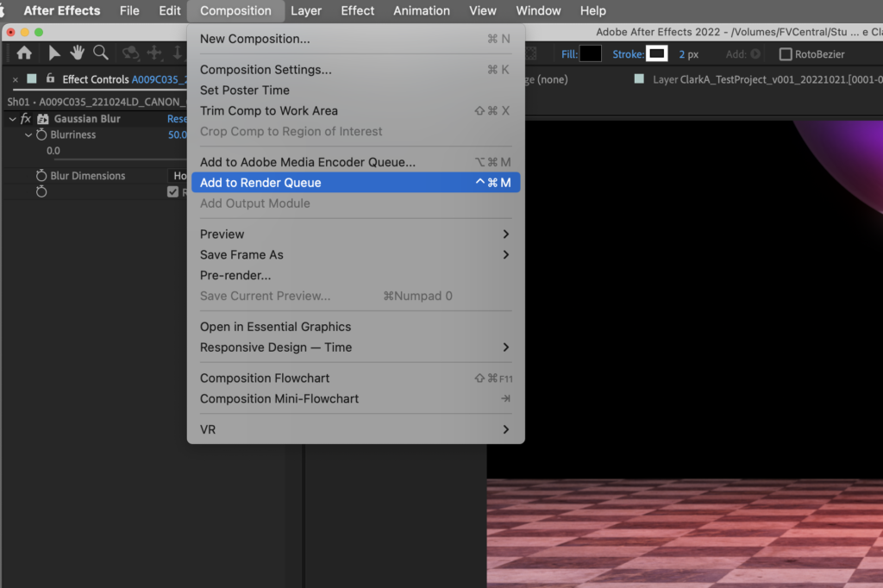Screen dimensions: 883x588
Task: Enable the RotoBezier checkbox
Action: point(786,54)
